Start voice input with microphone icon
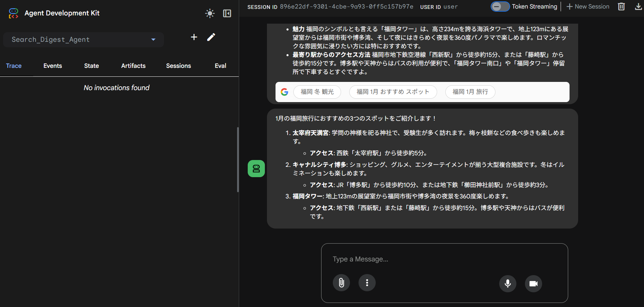The image size is (644, 307). point(508,283)
